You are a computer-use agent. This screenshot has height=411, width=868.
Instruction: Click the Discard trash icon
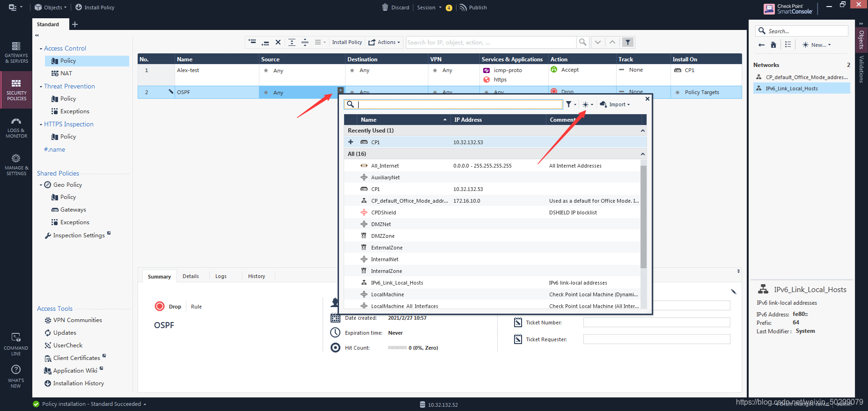(x=385, y=7)
